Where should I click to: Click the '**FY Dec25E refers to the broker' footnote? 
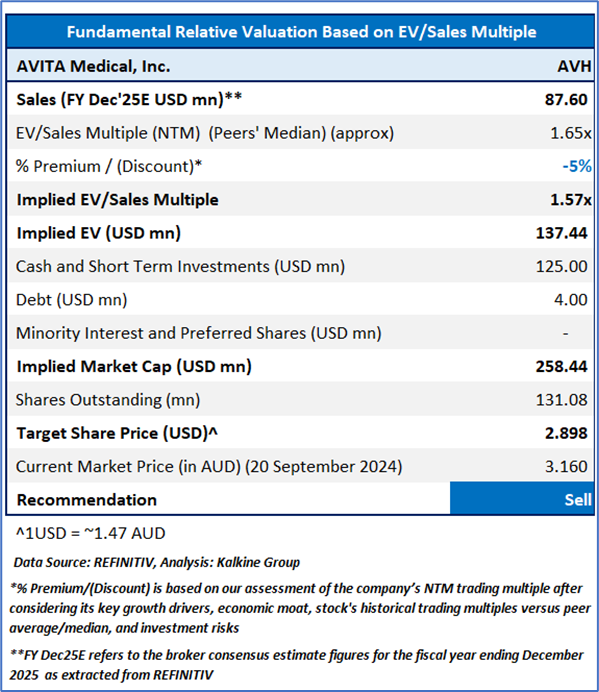coord(296,665)
